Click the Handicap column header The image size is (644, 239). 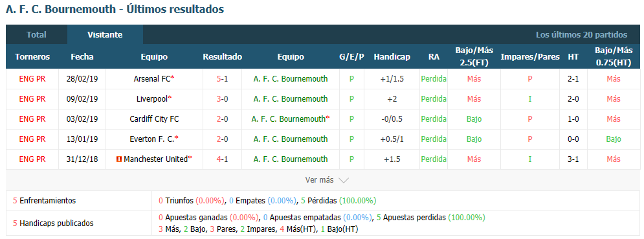click(x=392, y=57)
